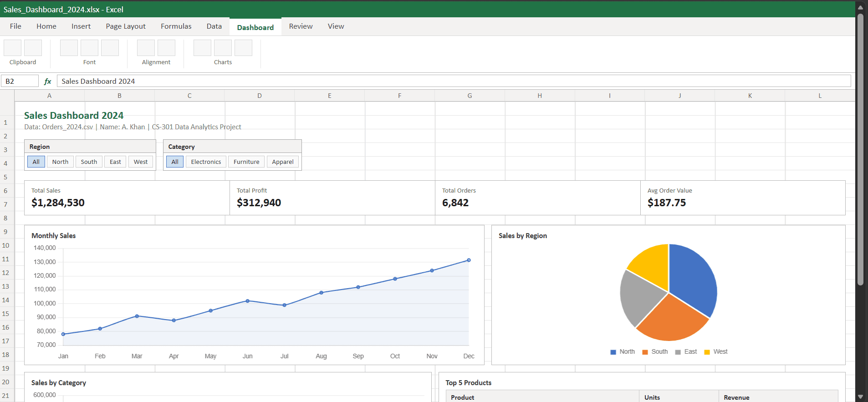Filter Region slicer by South

click(89, 162)
